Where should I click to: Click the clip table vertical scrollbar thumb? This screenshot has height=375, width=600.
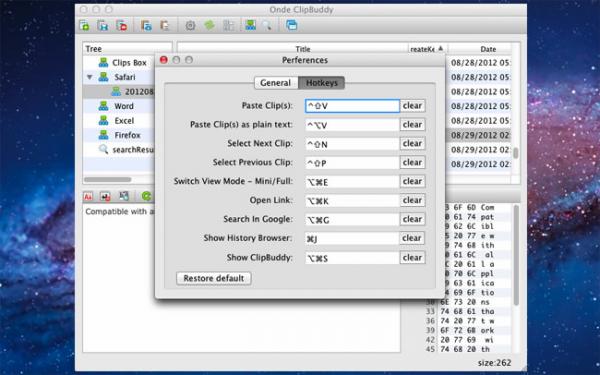[516, 153]
